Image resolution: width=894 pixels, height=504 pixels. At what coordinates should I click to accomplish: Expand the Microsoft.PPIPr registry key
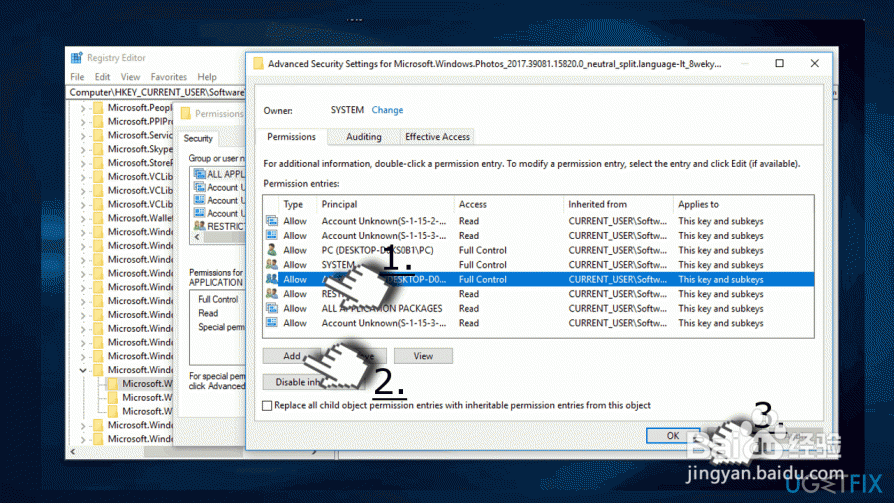point(83,121)
